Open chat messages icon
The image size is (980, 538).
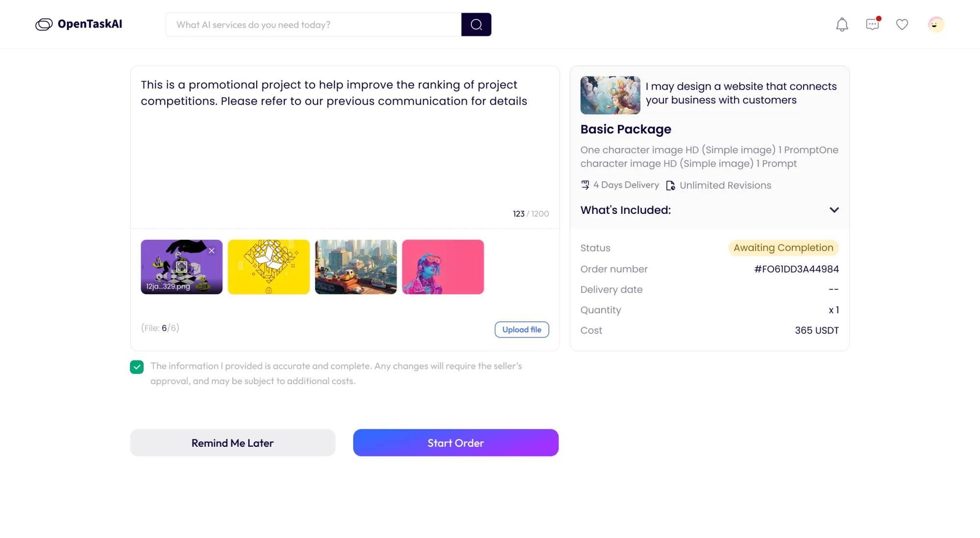872,24
